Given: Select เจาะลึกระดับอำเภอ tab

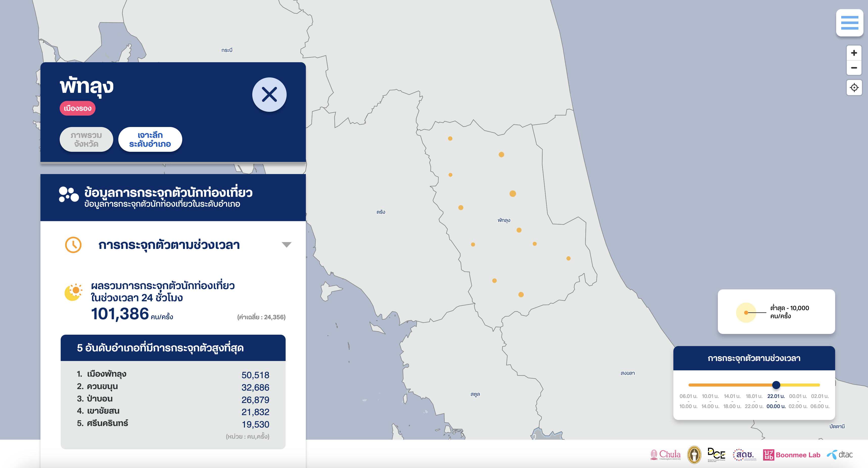Looking at the screenshot, I should point(150,140).
